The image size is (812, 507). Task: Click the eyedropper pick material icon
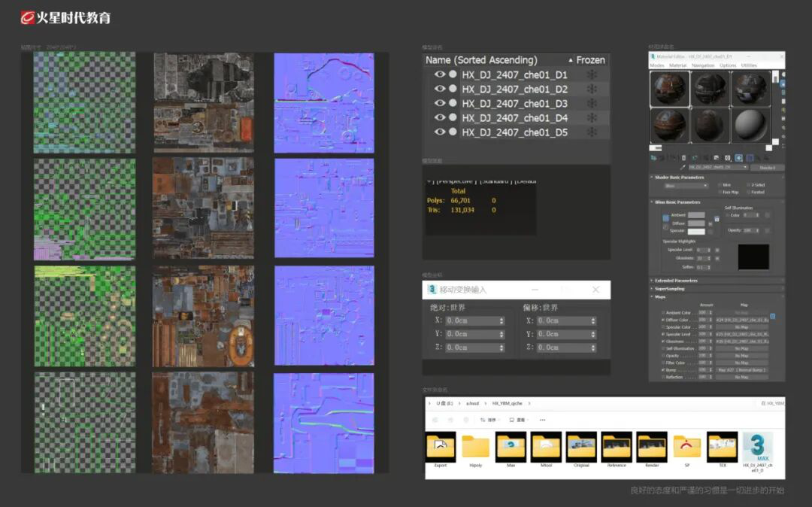[683, 167]
